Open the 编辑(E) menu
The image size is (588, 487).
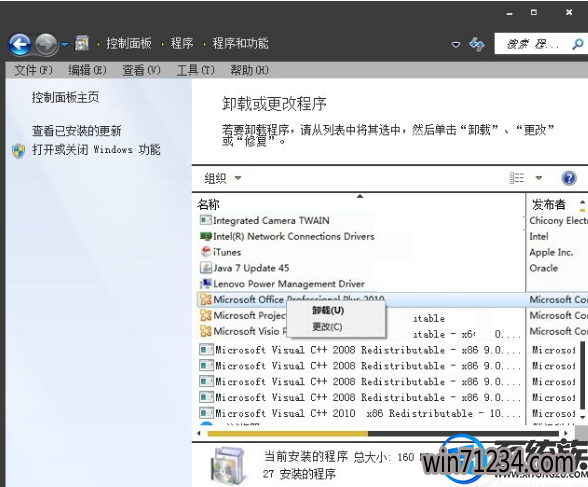point(87,70)
